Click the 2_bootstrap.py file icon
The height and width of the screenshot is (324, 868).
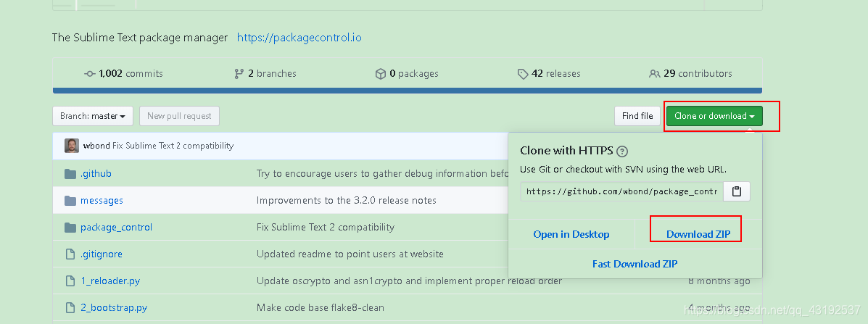coord(70,307)
